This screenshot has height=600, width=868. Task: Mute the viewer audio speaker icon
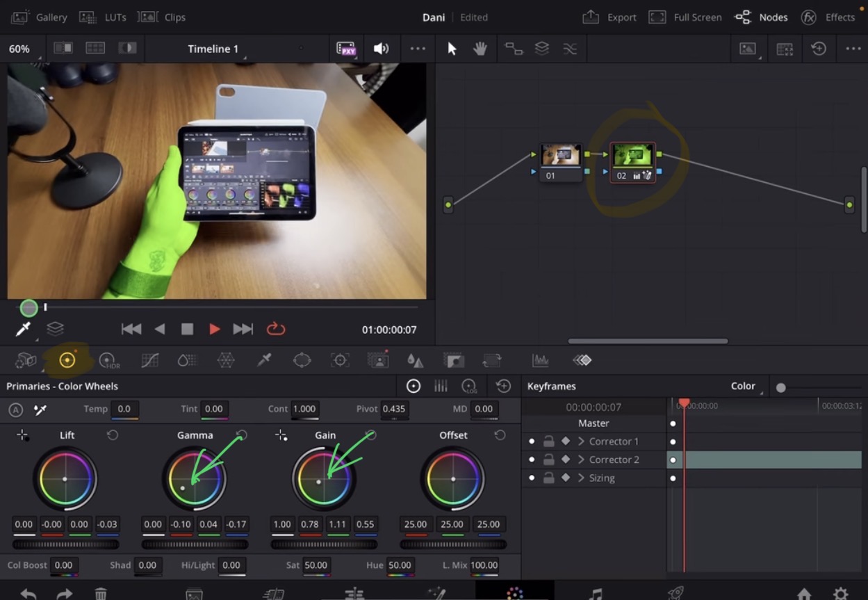tap(381, 49)
